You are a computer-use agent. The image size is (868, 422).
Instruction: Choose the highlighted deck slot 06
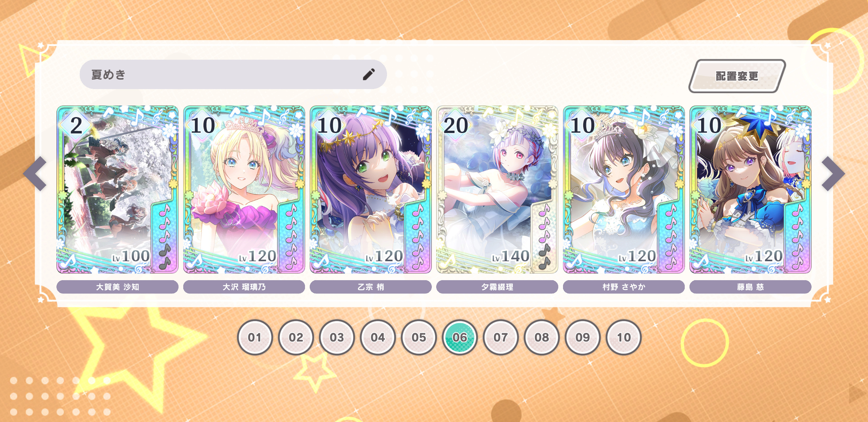pyautogui.click(x=460, y=337)
